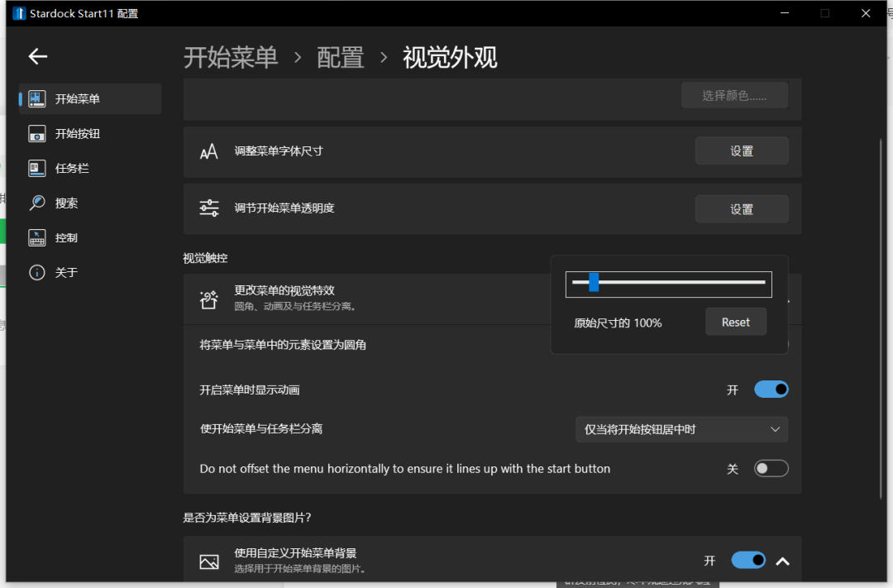
Task: Click the custom background picture icon
Action: (x=209, y=562)
